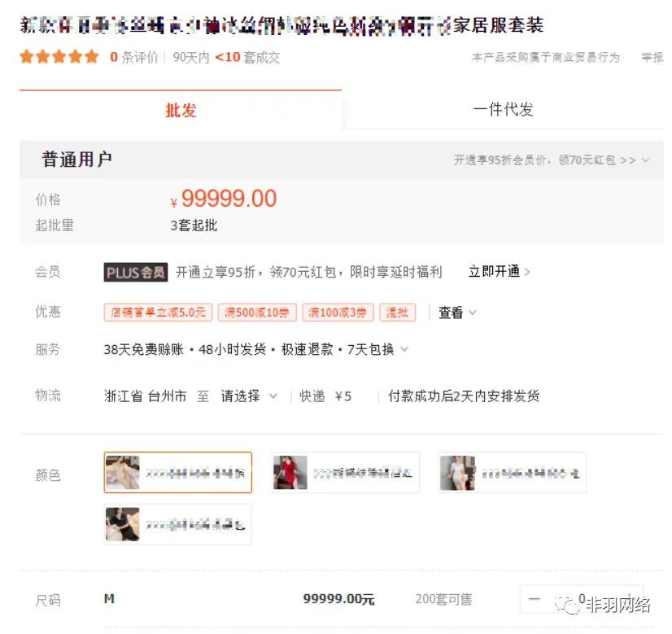Switch to the 一件代发 tab
Viewport: 672px width, 634px height.
click(x=503, y=110)
